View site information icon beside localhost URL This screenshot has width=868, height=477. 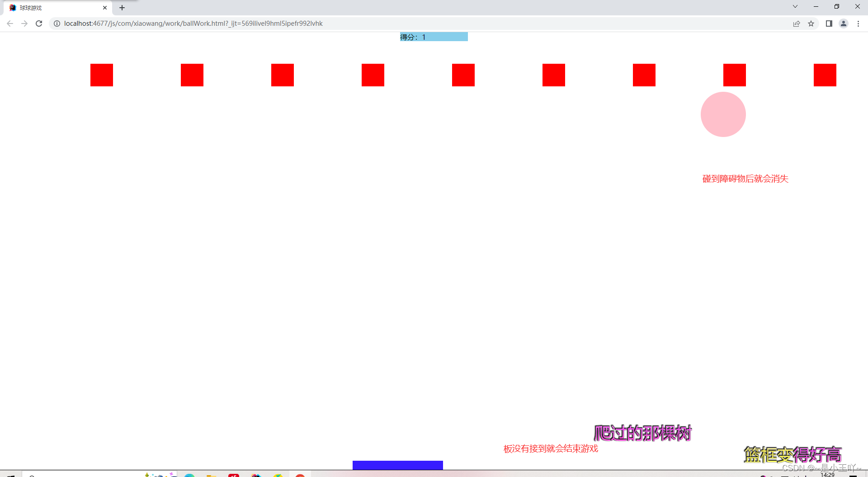[x=57, y=24]
